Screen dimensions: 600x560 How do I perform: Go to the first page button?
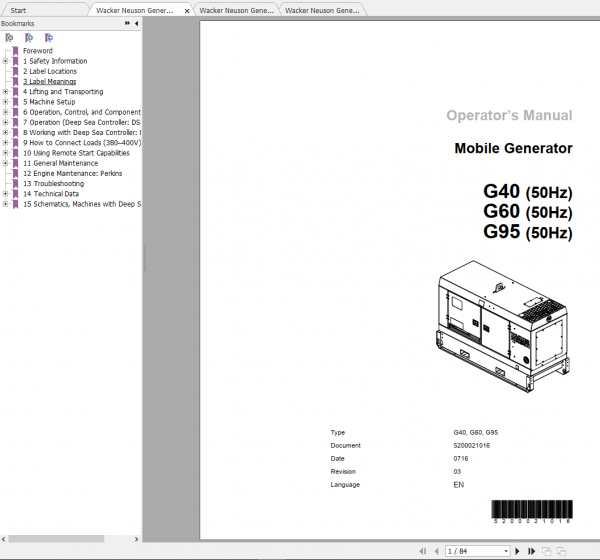423,551
